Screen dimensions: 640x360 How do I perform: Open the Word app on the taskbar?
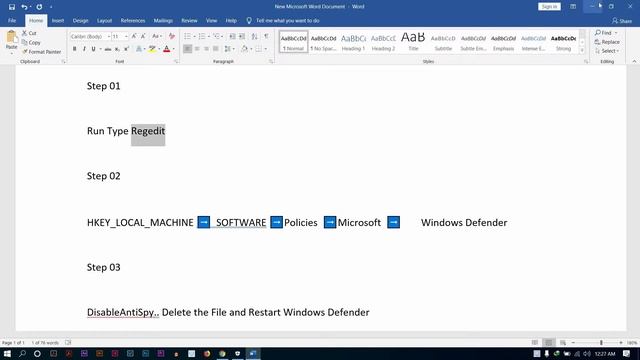[x=253, y=353]
